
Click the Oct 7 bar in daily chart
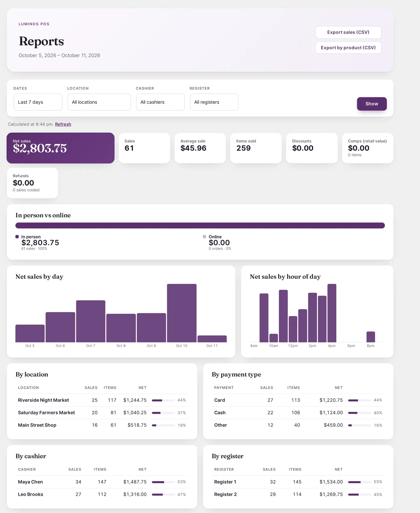pos(91,321)
